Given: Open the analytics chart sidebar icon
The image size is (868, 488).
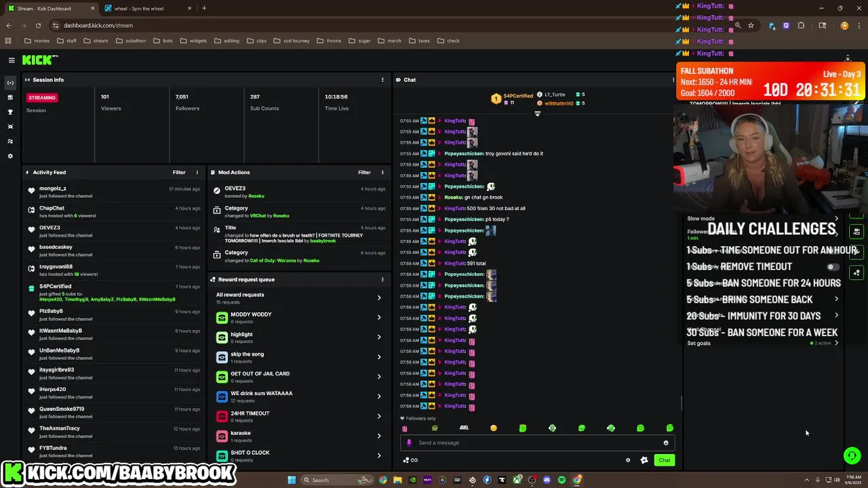Looking at the screenshot, I should (10, 98).
